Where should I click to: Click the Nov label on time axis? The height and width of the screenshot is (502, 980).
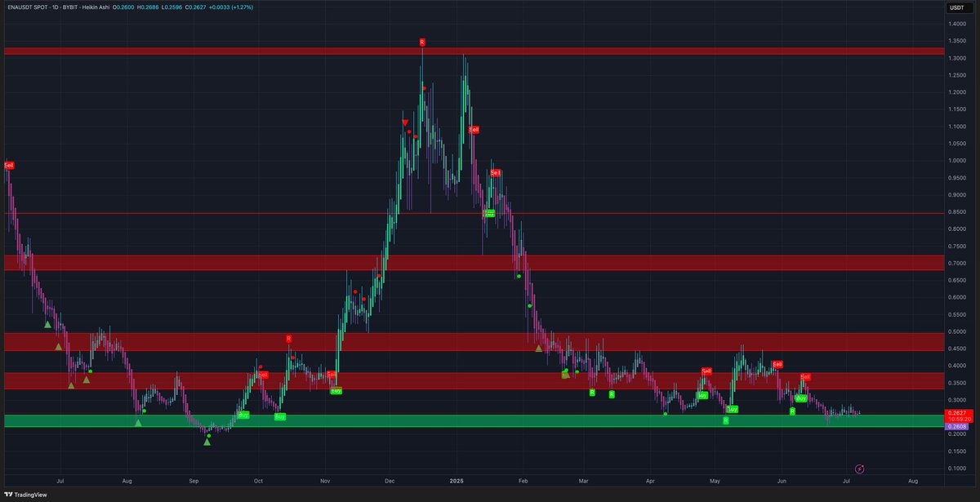[x=325, y=482]
